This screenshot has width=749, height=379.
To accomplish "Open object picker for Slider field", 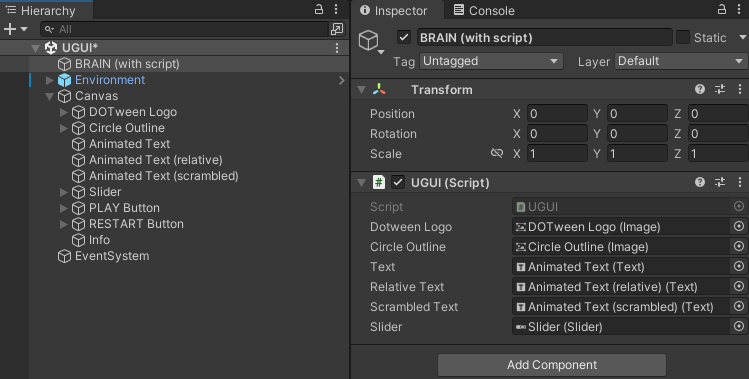I will [x=739, y=326].
